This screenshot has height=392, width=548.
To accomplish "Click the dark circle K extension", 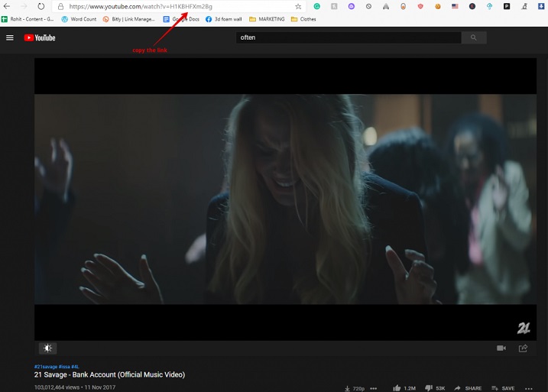I will (472, 6).
